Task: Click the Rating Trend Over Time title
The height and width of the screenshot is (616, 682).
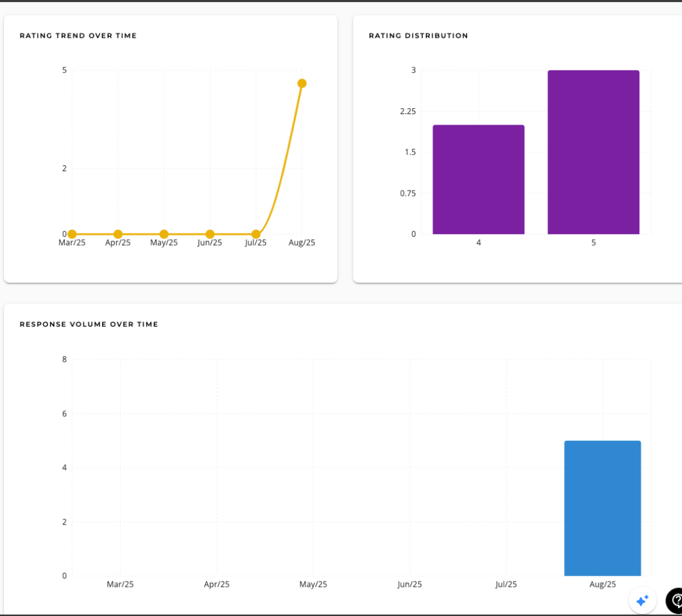Action: coord(78,36)
